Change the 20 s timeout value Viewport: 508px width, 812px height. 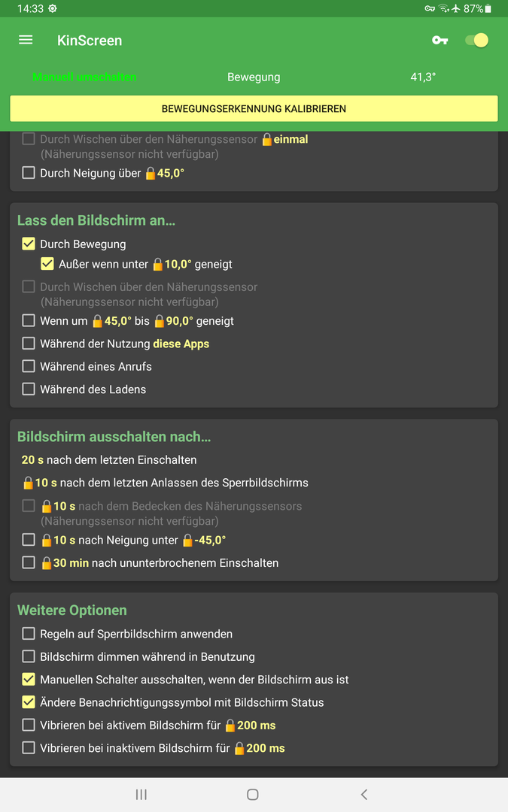pyautogui.click(x=32, y=460)
